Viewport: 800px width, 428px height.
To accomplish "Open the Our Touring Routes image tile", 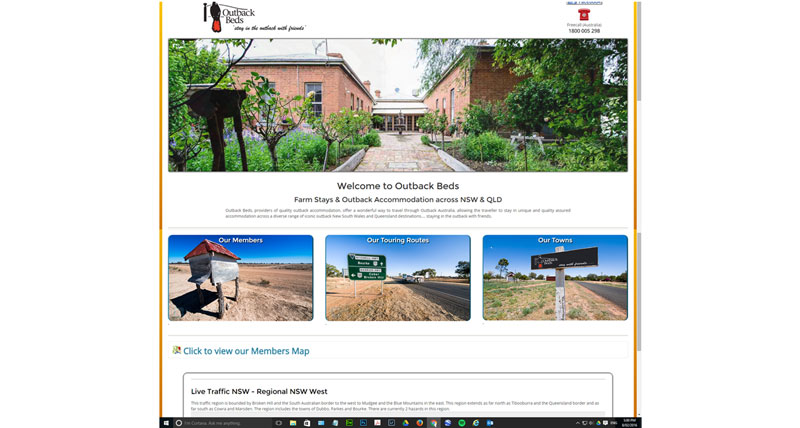I will point(397,278).
